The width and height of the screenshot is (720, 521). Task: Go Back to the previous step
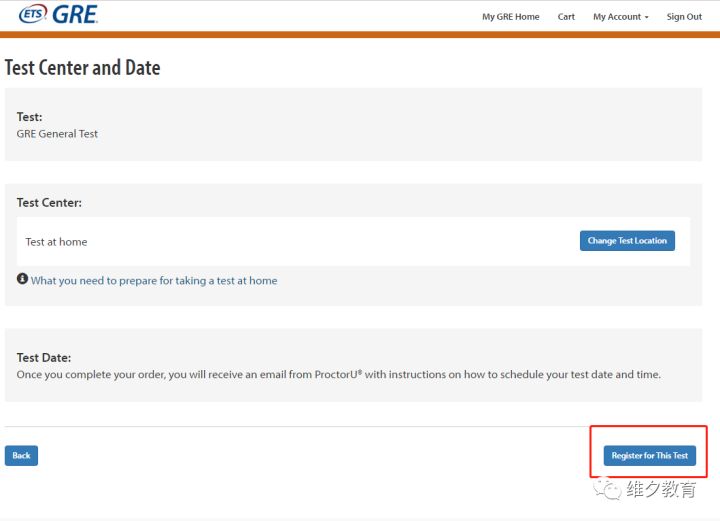tap(21, 456)
